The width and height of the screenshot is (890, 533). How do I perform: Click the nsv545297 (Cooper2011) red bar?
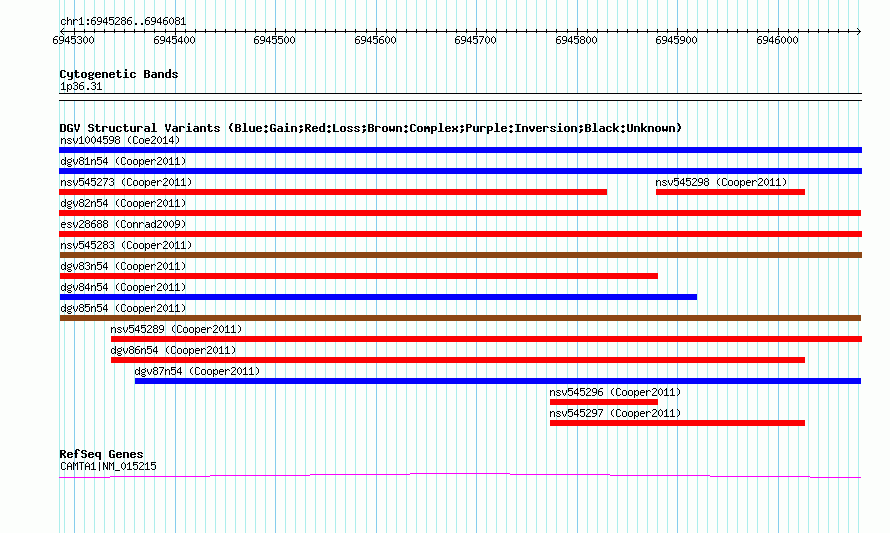click(678, 423)
